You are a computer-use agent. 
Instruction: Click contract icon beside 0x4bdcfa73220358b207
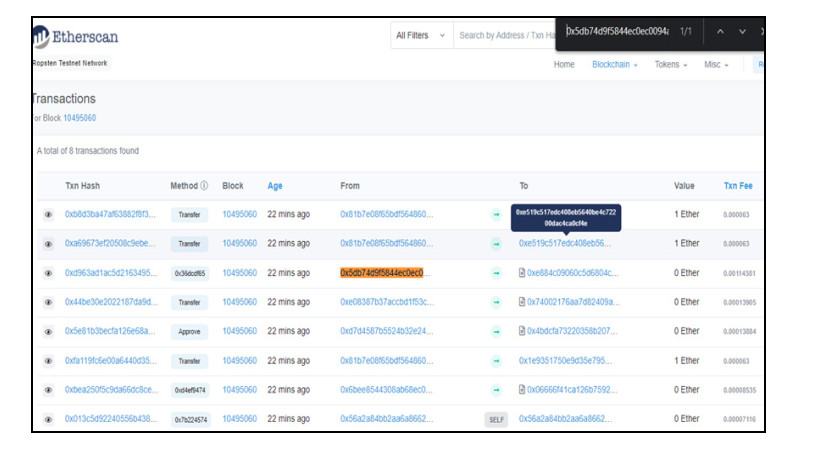pos(522,332)
